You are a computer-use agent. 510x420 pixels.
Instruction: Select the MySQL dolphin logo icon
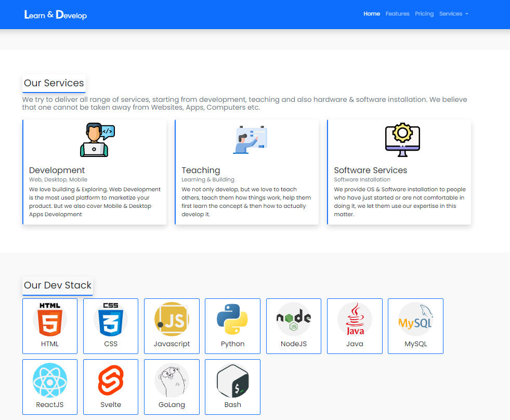tap(416, 319)
